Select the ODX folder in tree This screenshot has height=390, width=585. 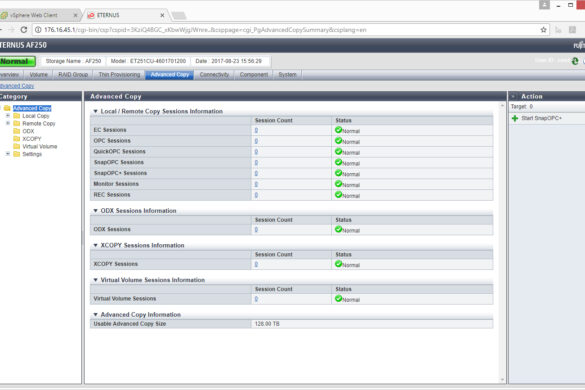28,131
